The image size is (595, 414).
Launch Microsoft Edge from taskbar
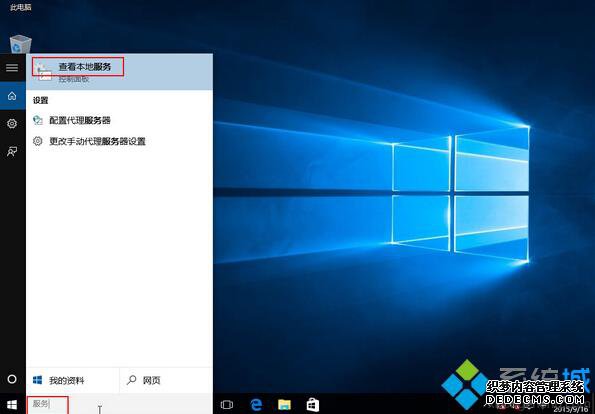click(x=256, y=405)
